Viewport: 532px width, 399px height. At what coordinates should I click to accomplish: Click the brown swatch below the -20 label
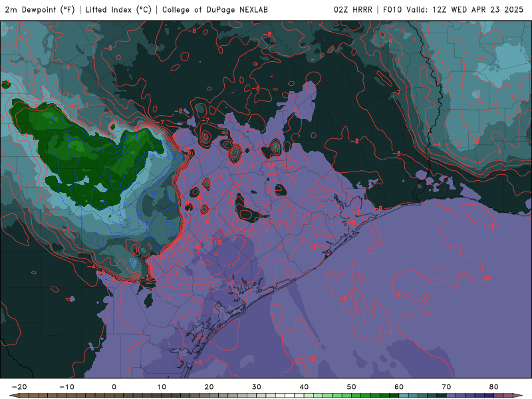coord(24,395)
